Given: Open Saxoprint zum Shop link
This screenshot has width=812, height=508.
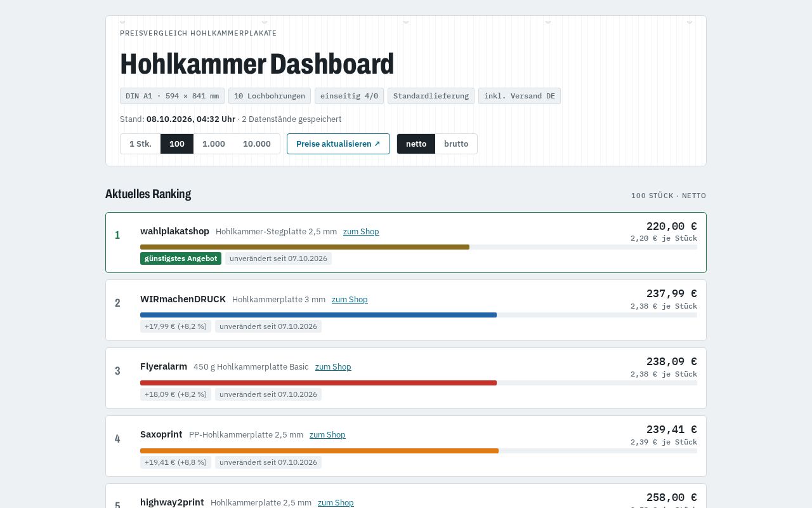Looking at the screenshot, I should point(327,435).
